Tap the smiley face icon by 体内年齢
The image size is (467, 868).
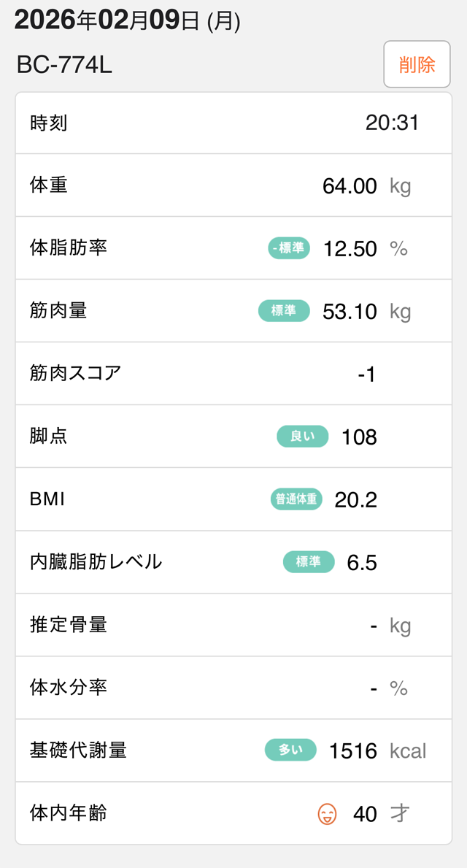pos(328,813)
